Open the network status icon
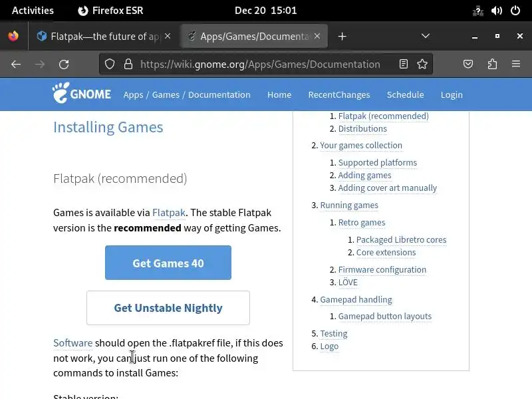Viewport: 532px width, 399px height. (x=477, y=11)
